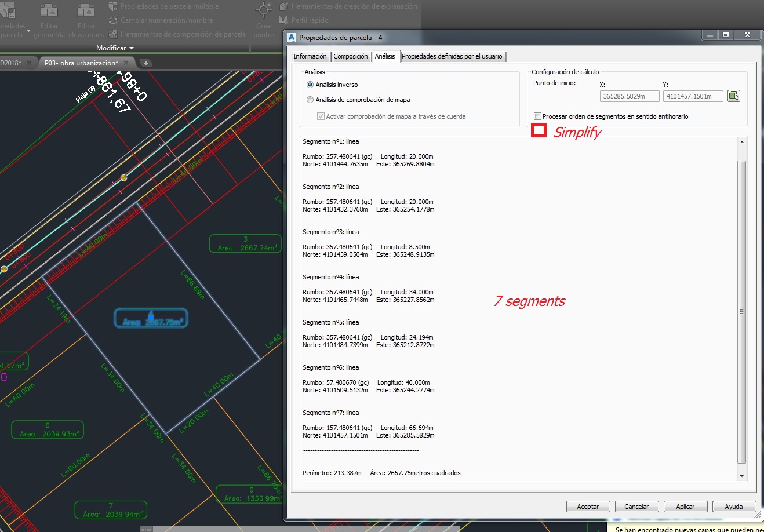Activate the P03- obra urbanización drawing tab

[81, 63]
